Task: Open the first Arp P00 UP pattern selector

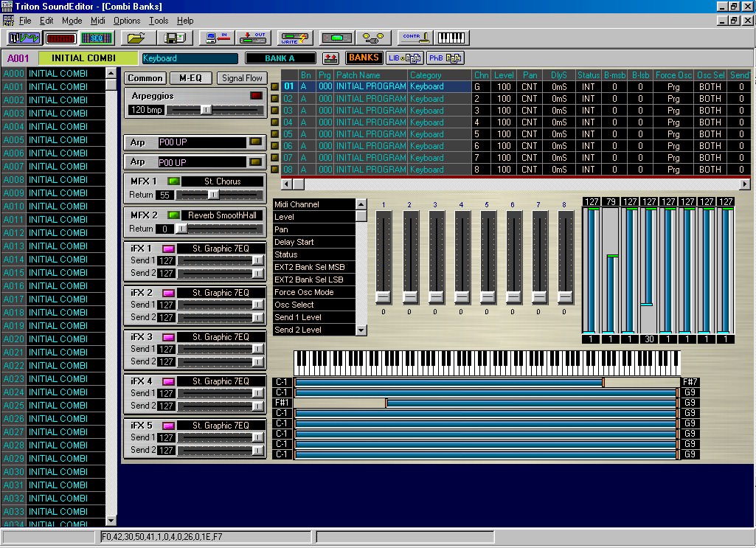Action: (203, 142)
